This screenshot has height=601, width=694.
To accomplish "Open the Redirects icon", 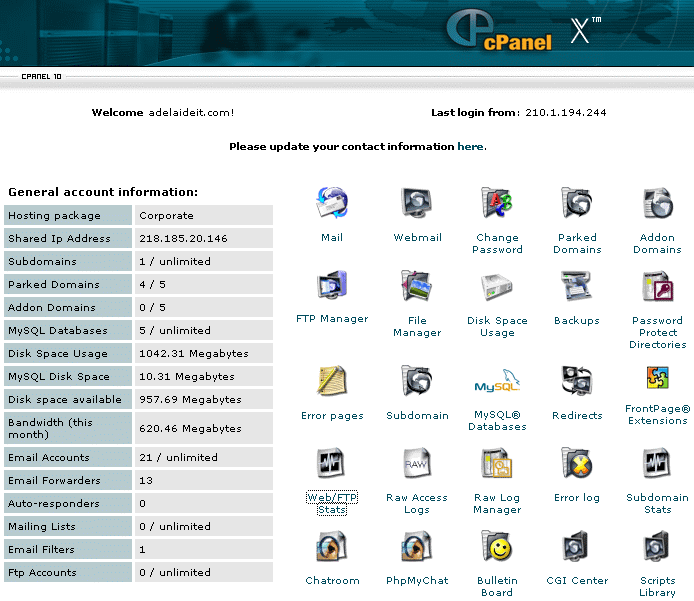I will coord(577,382).
